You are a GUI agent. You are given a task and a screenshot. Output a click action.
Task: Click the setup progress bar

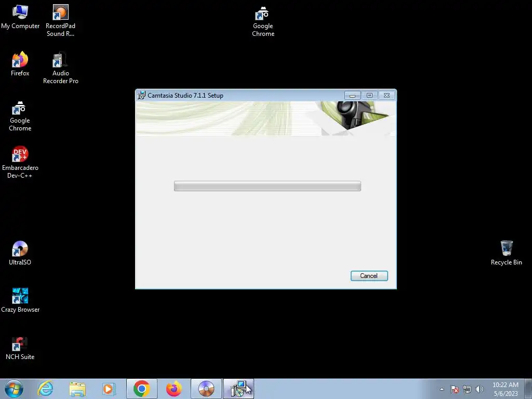(x=268, y=186)
